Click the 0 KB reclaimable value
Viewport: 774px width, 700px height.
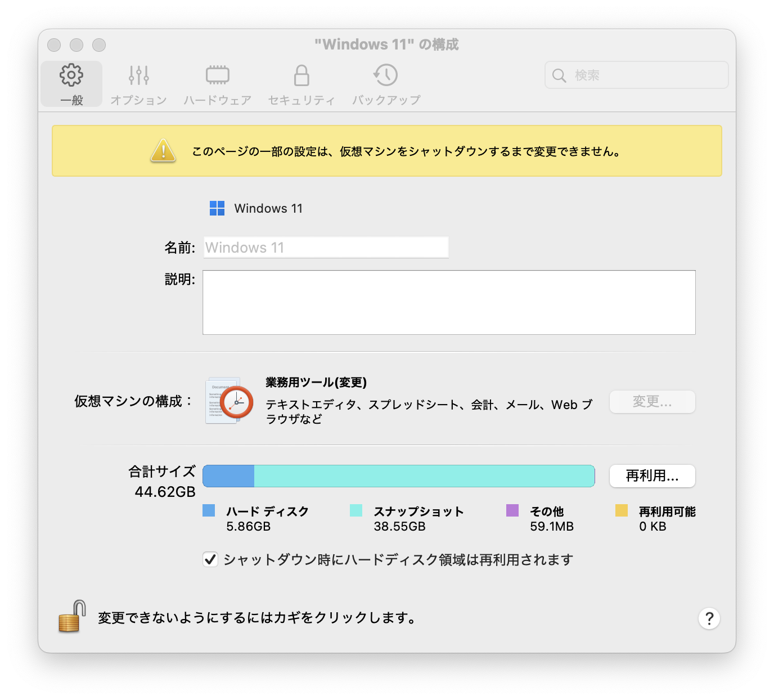click(652, 527)
